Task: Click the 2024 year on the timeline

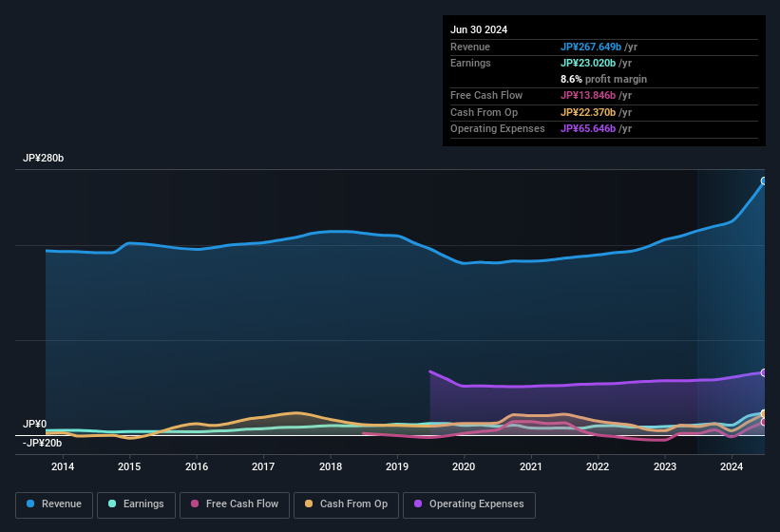Action: 732,466
